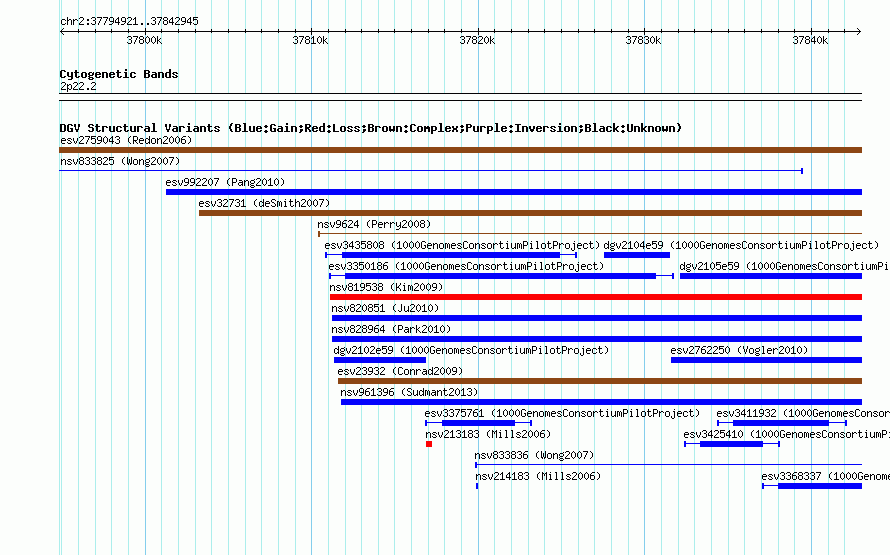The width and height of the screenshot is (890, 555).
Task: Click dgv2105e59 variant label
Action: coord(784,266)
